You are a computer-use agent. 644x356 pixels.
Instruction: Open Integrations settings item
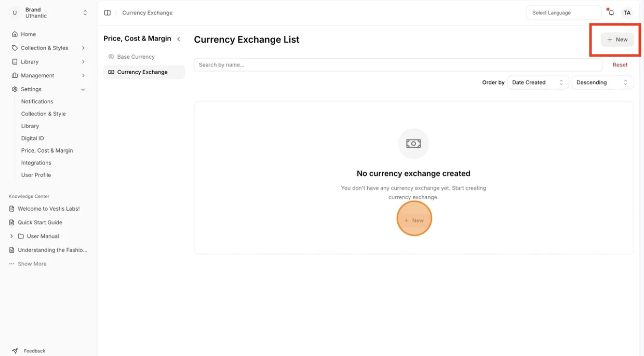tap(36, 163)
